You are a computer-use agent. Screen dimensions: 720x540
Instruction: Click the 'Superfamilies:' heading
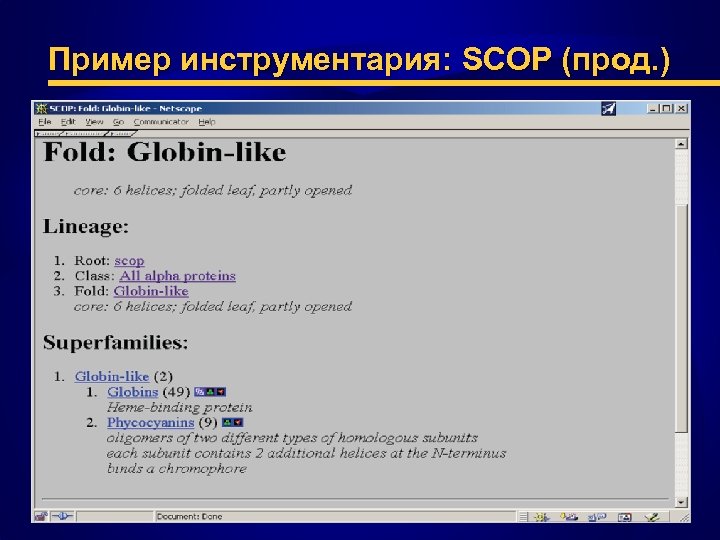[116, 343]
